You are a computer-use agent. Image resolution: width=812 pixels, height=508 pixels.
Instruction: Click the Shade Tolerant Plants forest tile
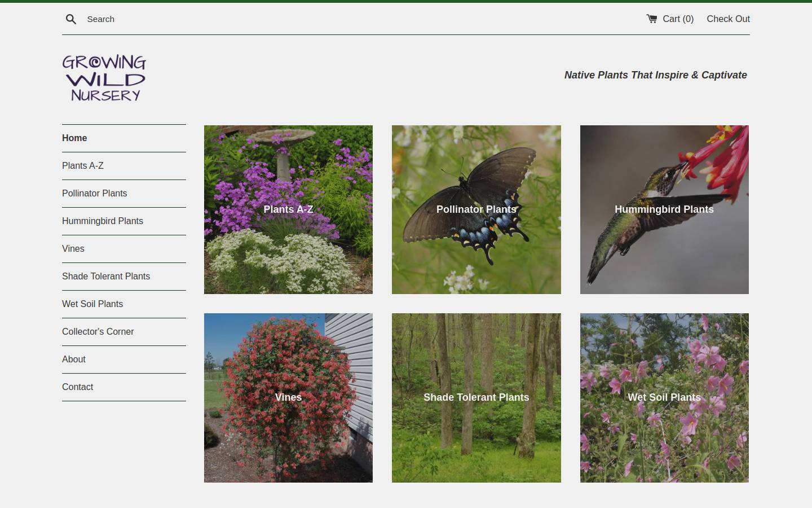click(476, 398)
